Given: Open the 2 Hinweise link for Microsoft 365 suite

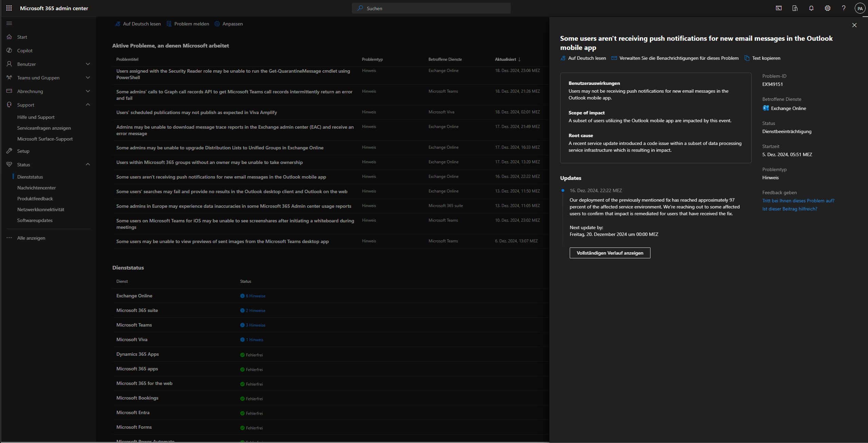Looking at the screenshot, I should [x=256, y=311].
